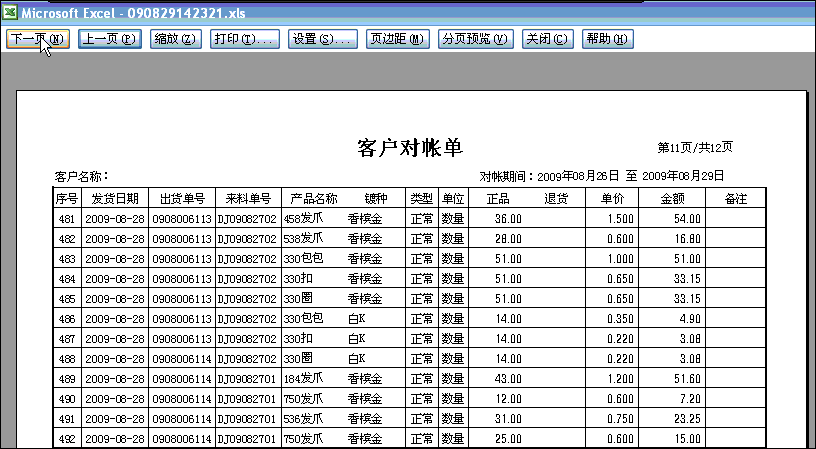Click serial number 481 cell
Image resolution: width=816 pixels, height=449 pixels.
(67, 219)
